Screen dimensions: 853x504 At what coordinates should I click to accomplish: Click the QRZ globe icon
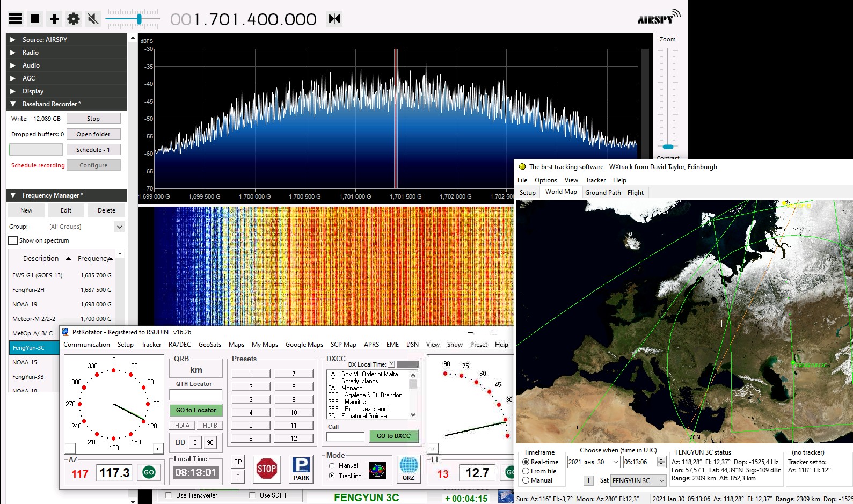click(x=409, y=469)
